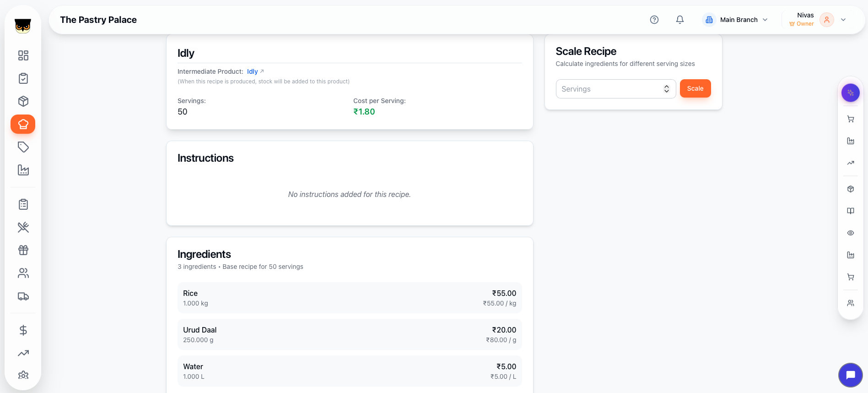Open the settings gear icon in sidebar
This screenshot has height=393, width=868.
[x=23, y=375]
